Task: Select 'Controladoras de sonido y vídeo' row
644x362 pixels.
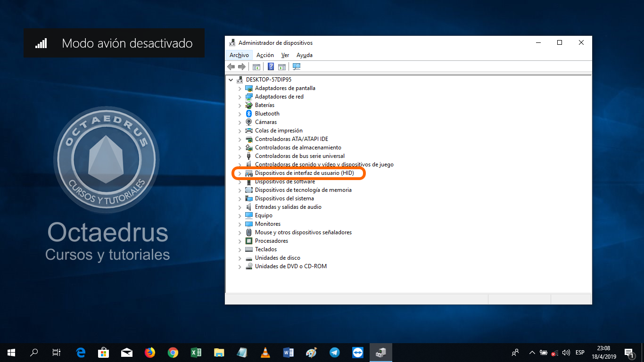Action: point(324,165)
